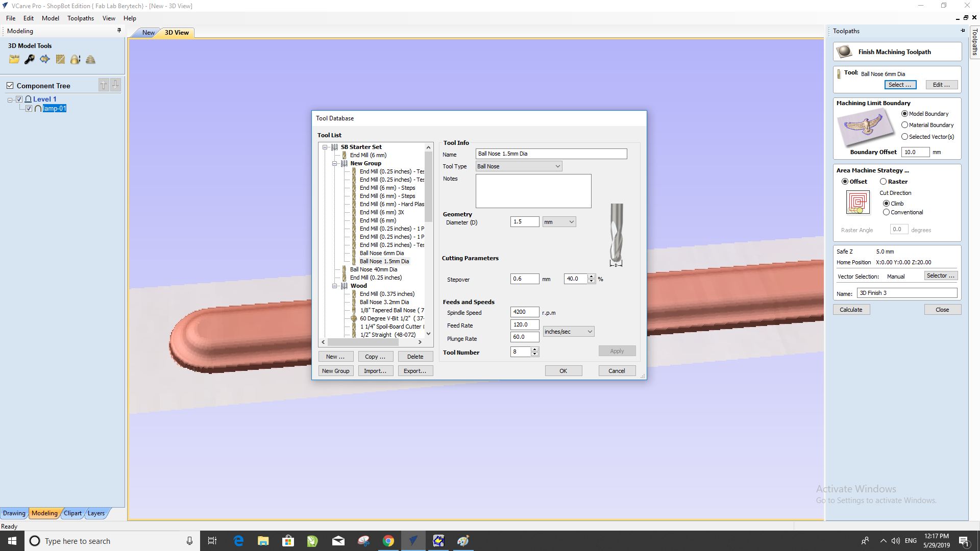980x551 pixels.
Task: Click the Toolpaths panel pin icon
Action: pos(963,31)
